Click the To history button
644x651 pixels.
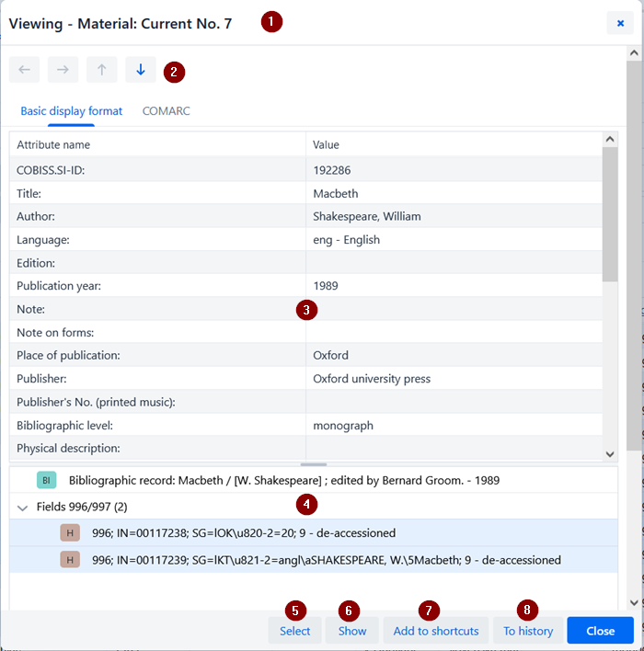528,631
